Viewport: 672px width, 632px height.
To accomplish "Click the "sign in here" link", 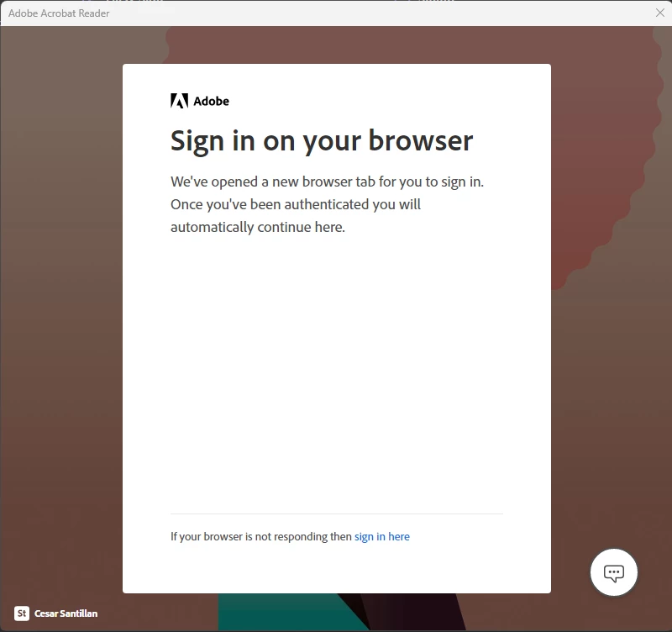I will (382, 536).
